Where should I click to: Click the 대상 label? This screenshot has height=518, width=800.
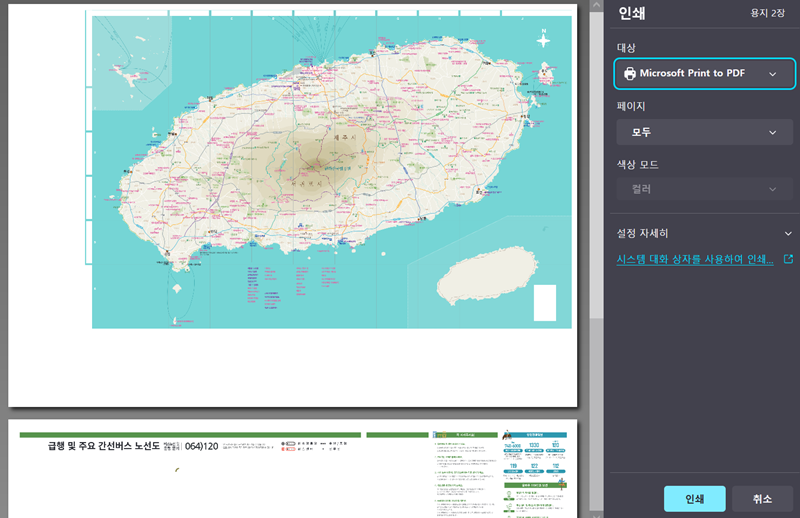click(x=626, y=48)
